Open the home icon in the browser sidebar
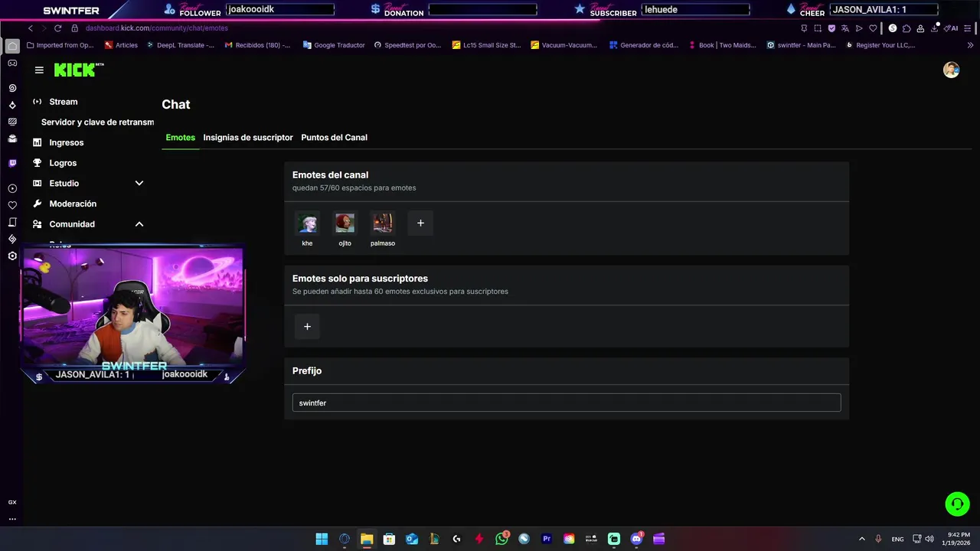This screenshot has width=980, height=551. 12,46
